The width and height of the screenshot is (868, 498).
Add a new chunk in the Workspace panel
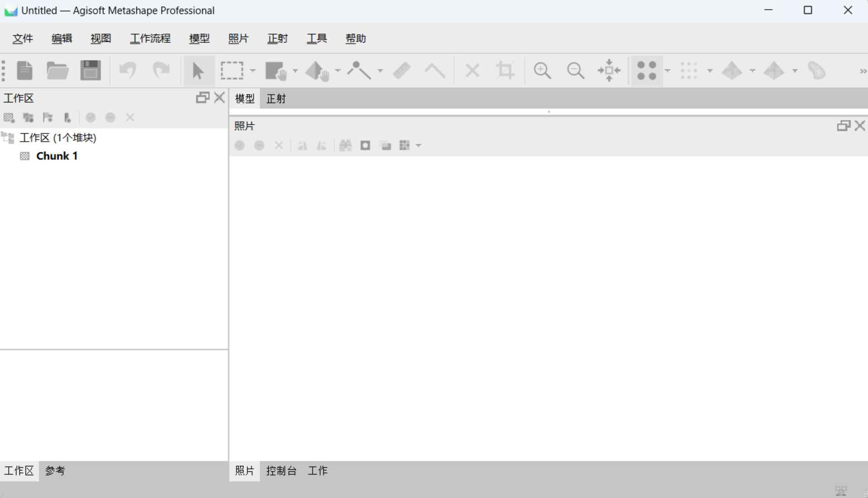(9, 117)
